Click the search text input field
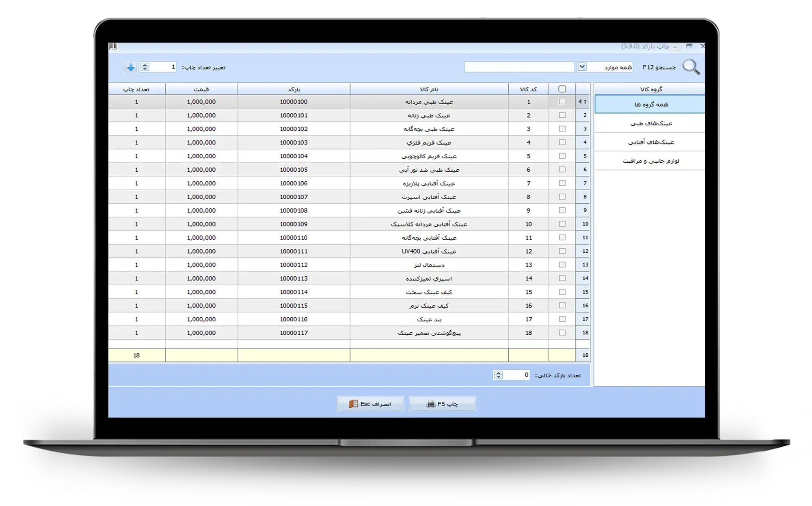The height and width of the screenshot is (506, 812). (x=519, y=67)
